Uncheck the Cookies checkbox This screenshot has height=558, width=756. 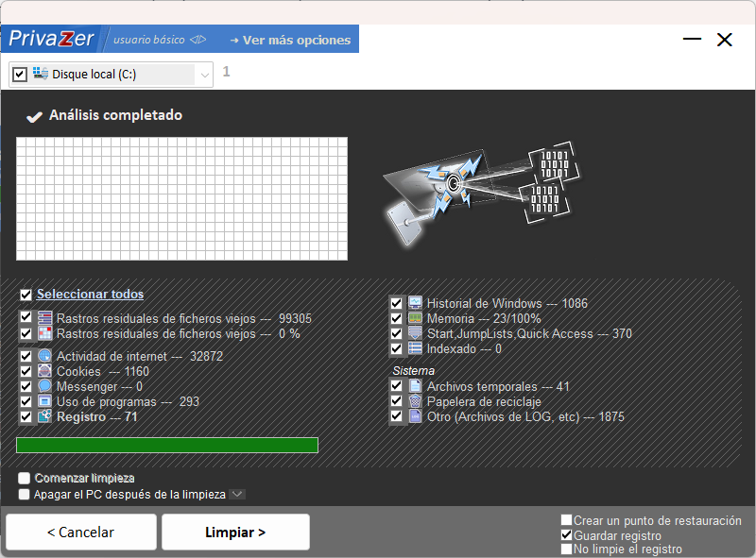click(x=26, y=371)
